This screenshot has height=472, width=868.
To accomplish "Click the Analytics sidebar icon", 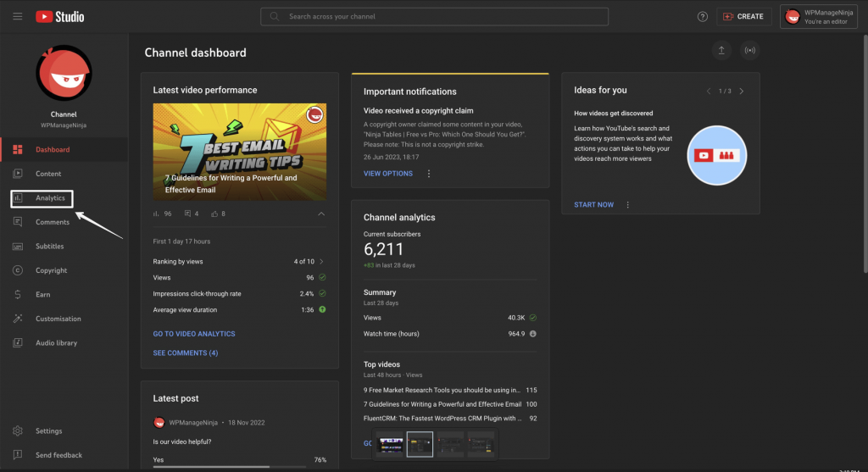I will click(x=18, y=197).
